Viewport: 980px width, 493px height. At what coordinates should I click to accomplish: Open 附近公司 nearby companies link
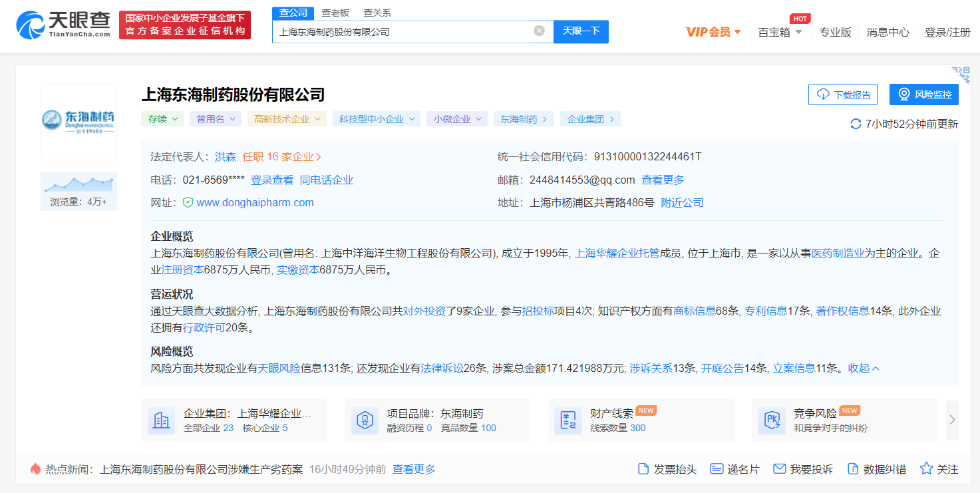682,202
